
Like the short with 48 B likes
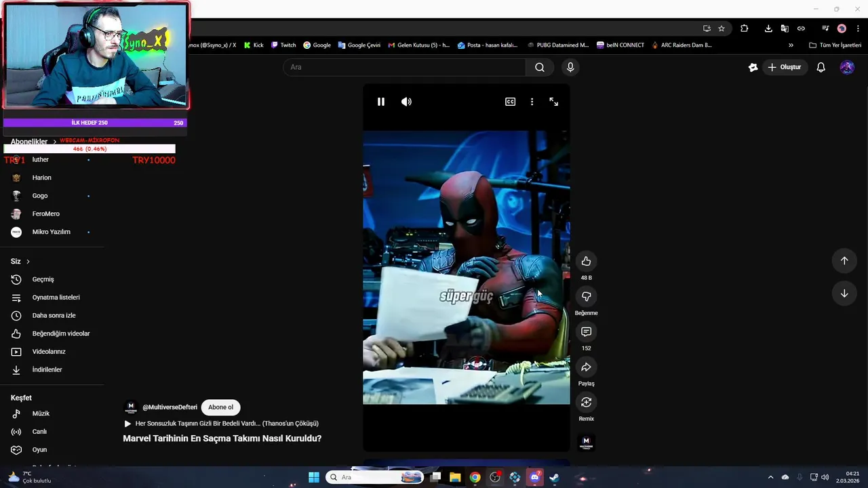[586, 262]
